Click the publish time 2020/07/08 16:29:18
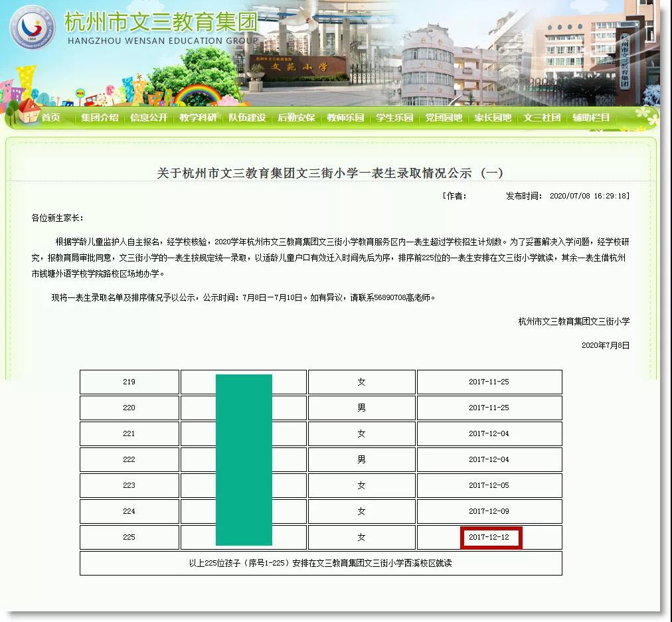Screen dimensions: 672x622 pyautogui.click(x=589, y=196)
